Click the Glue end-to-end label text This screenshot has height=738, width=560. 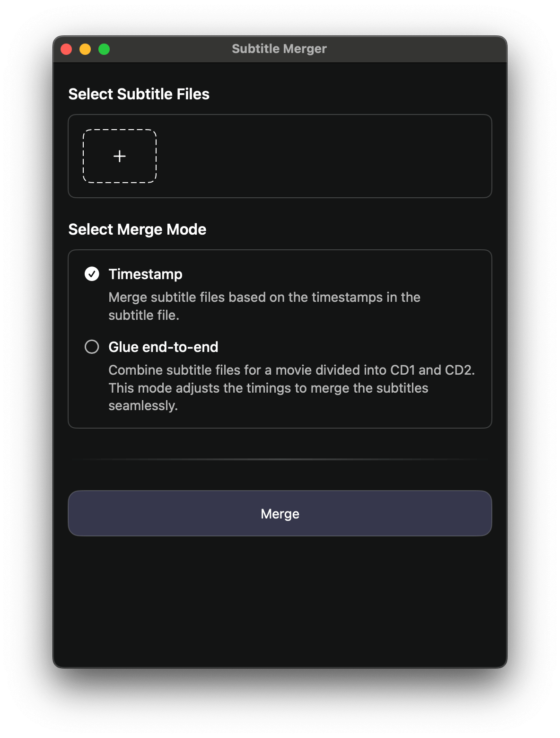163,347
